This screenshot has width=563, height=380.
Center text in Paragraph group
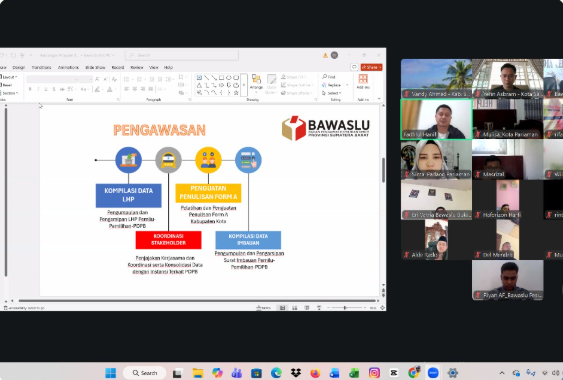click(x=135, y=89)
